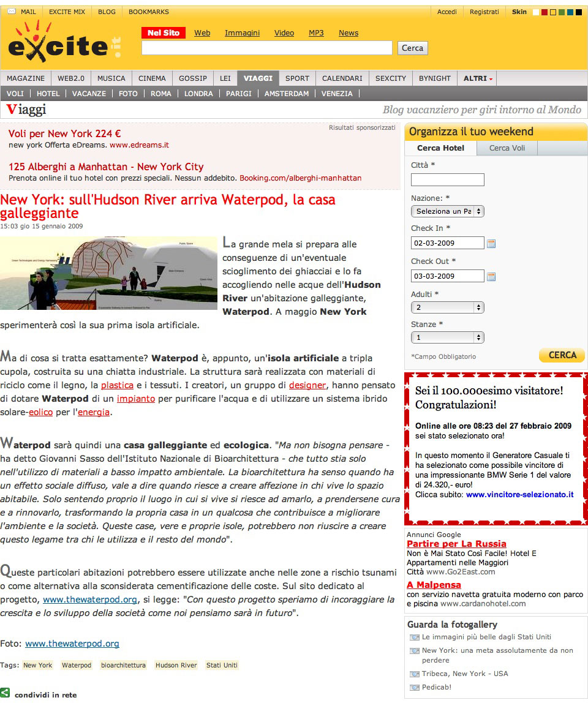Click the Accedi link

tap(447, 12)
